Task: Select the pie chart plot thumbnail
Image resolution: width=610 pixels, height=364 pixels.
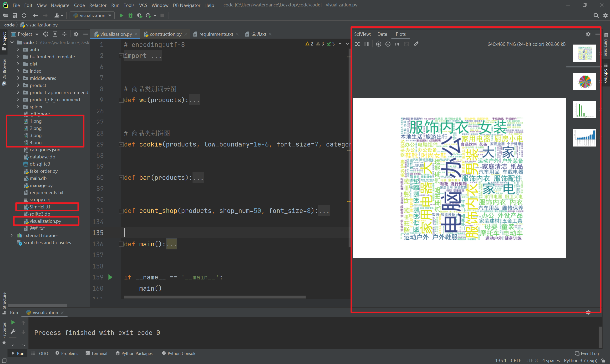Action: coord(585,81)
